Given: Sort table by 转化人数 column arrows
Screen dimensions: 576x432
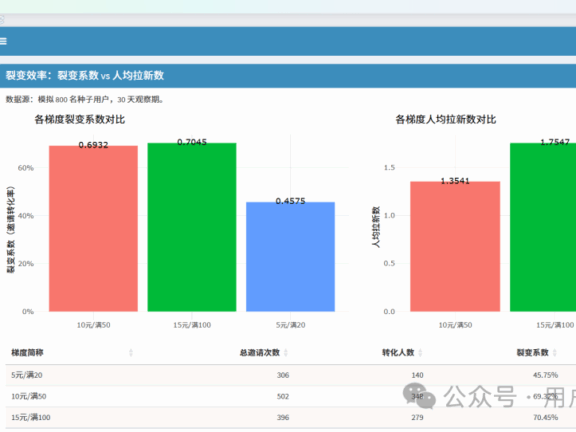Looking at the screenshot, I should coord(420,353).
